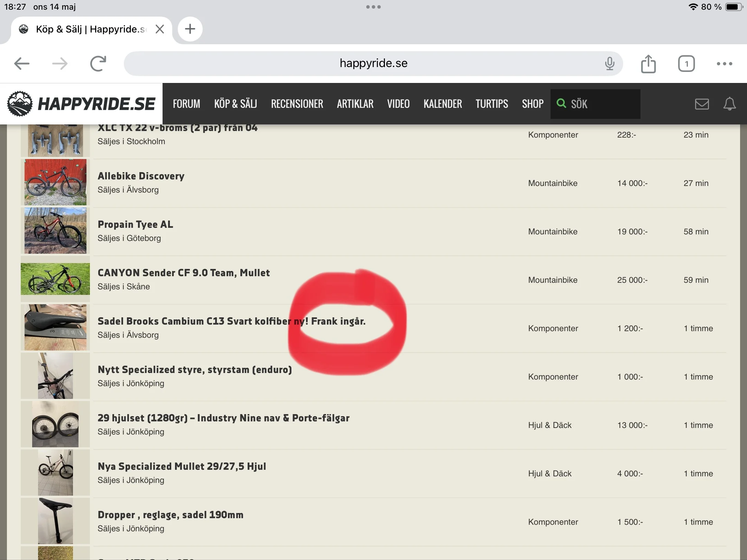Open the share sheet icon

[648, 64]
